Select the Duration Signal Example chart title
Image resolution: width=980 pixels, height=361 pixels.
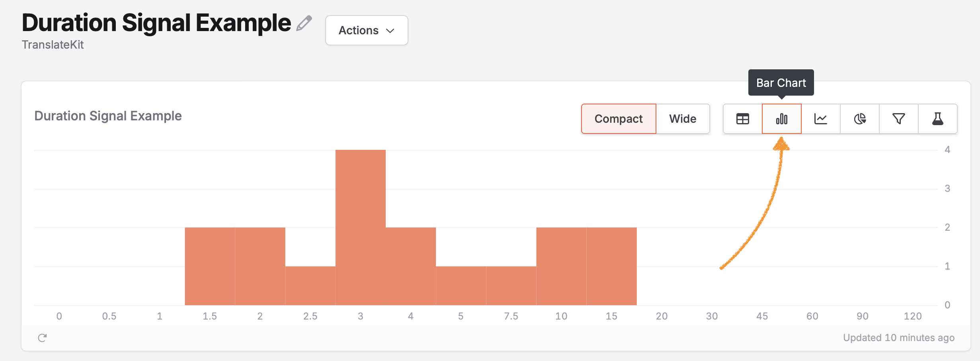[x=108, y=116]
